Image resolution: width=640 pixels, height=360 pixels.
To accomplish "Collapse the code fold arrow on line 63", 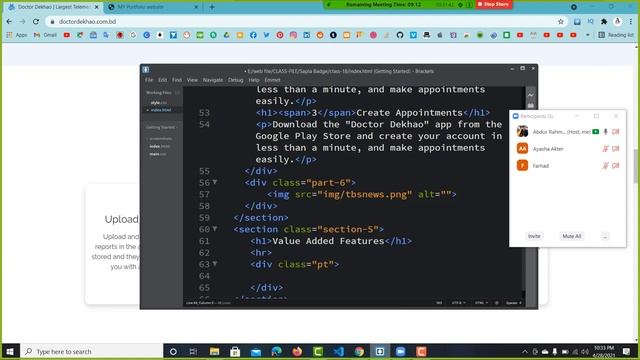I will point(215,264).
